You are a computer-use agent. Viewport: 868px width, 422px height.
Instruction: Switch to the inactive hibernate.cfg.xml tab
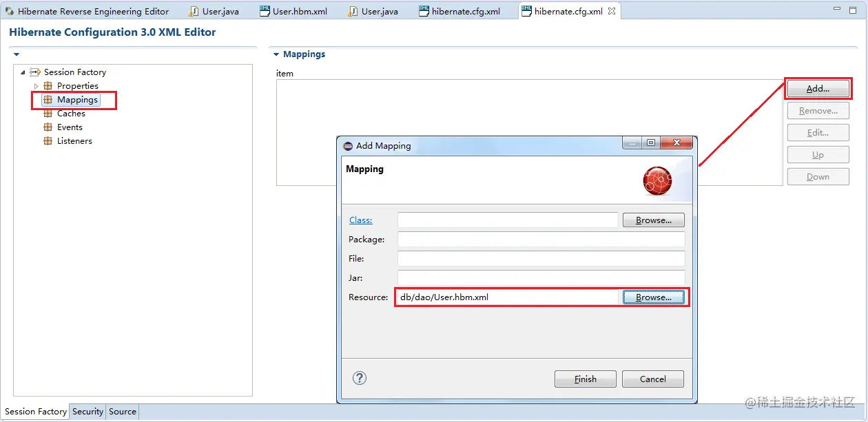click(460, 11)
